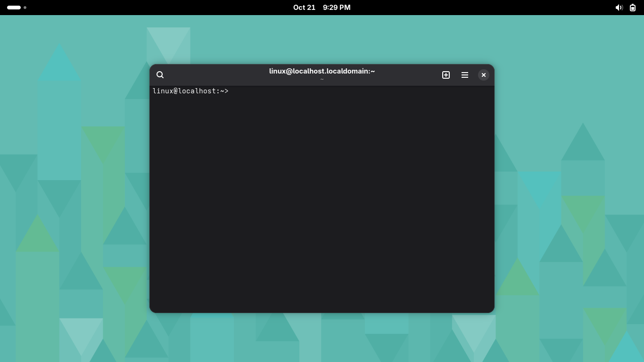Open the terminal search icon
This screenshot has width=644, height=362.
tap(160, 75)
